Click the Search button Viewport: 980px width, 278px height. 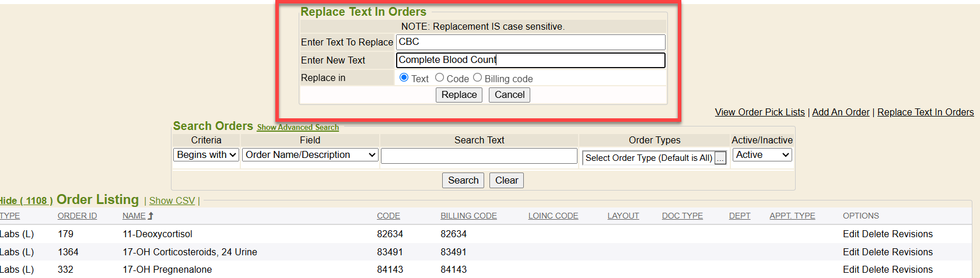click(463, 181)
